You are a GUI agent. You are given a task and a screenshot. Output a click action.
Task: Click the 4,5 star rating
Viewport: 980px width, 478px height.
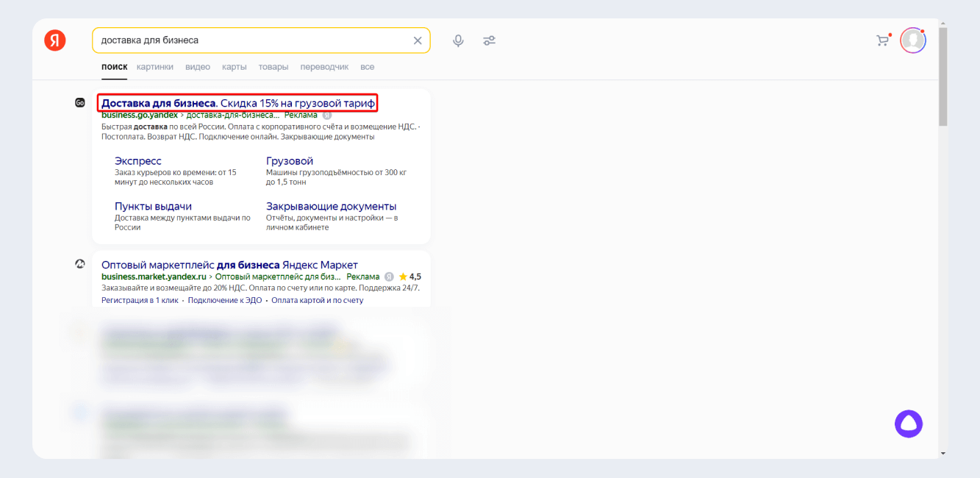pos(410,277)
